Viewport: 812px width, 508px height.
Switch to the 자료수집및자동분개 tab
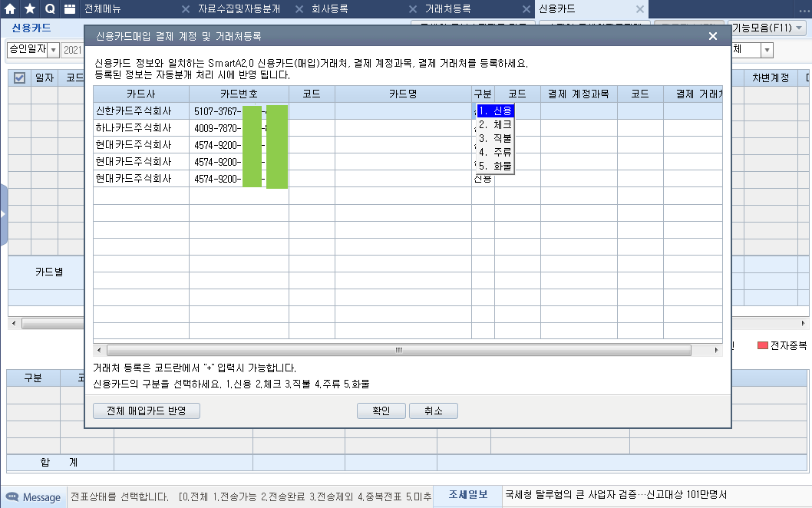(239, 8)
